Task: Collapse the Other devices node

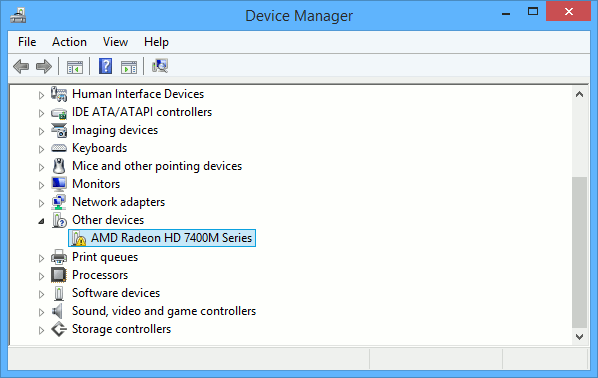Action: 41,221
